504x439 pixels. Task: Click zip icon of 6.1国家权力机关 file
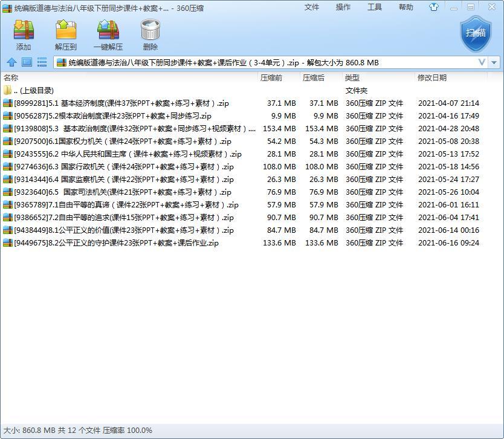(8, 141)
